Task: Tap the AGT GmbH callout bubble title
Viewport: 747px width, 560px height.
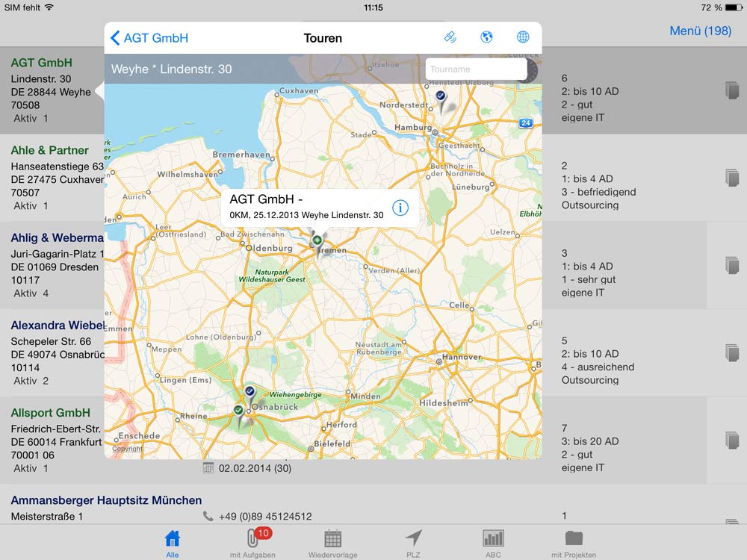Action: (x=266, y=199)
